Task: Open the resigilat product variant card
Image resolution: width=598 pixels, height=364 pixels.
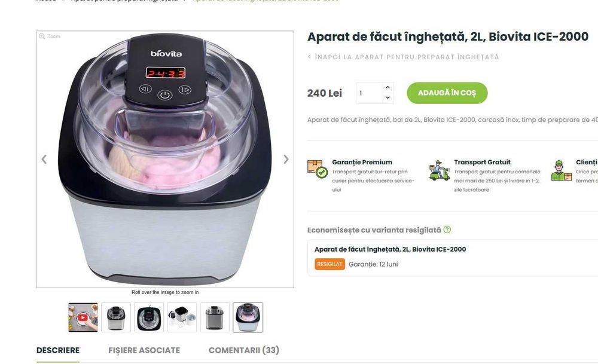Action: [x=452, y=258]
